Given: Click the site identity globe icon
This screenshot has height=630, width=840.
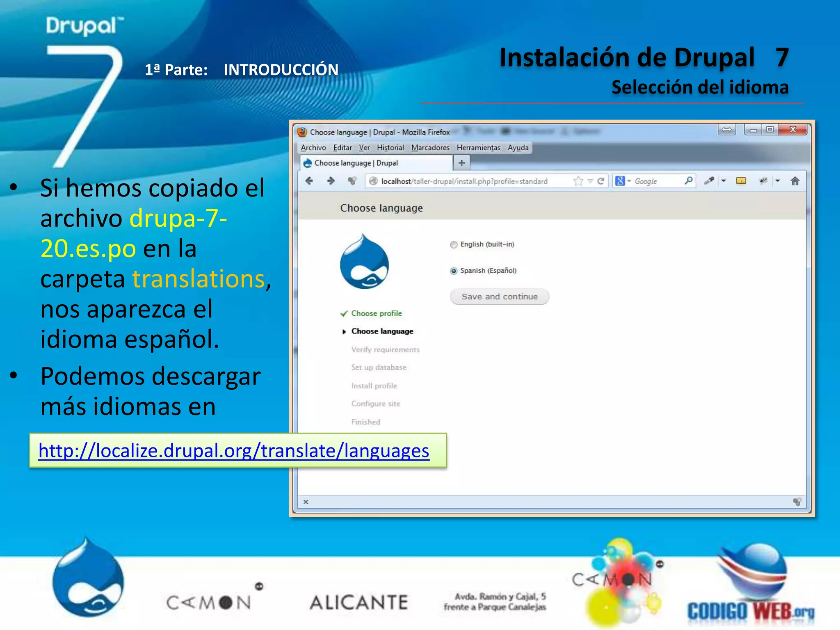Looking at the screenshot, I should pos(373,181).
